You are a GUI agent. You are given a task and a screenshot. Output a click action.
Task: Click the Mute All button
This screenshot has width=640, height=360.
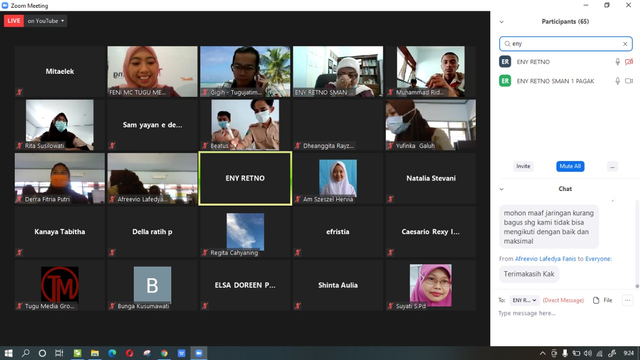[570, 167]
